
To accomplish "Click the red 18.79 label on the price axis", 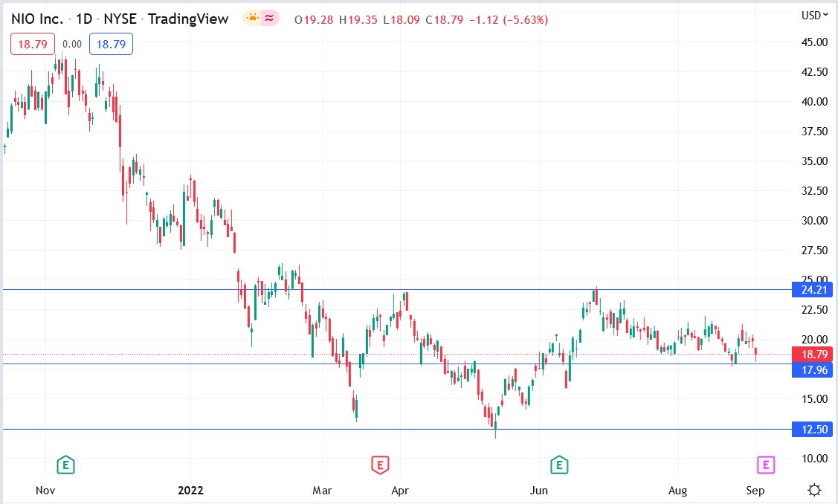I will pos(812,355).
